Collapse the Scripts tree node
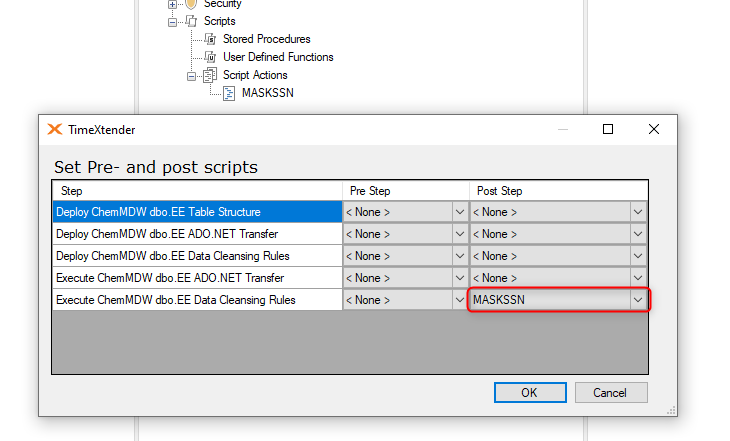This screenshot has width=730, height=441. [x=172, y=22]
